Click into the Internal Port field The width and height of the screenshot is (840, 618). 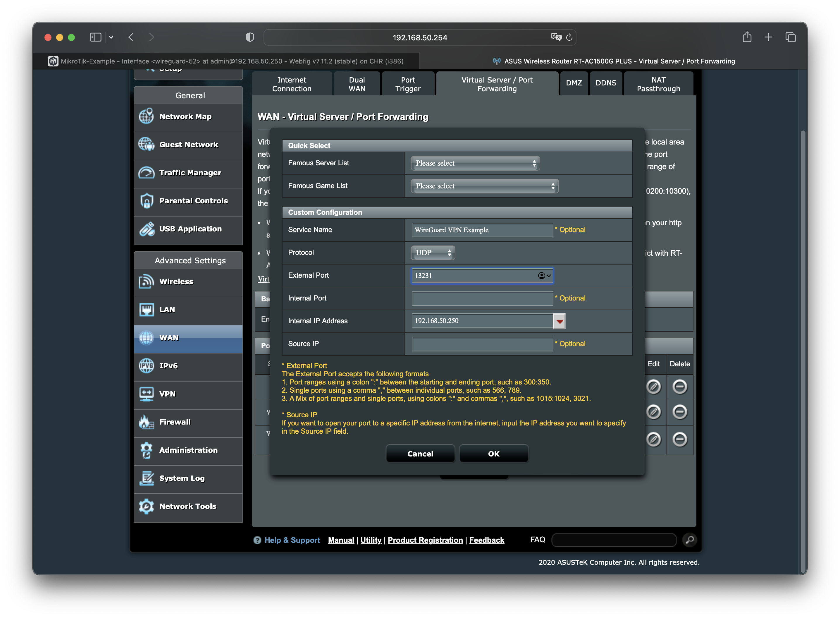tap(482, 298)
